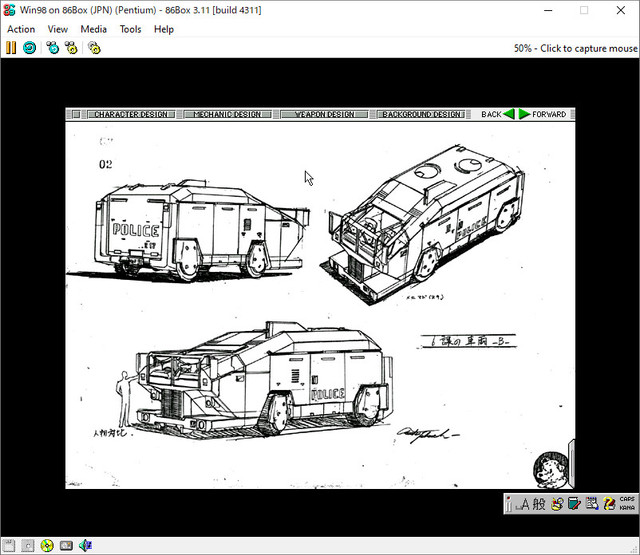Screen dimensions: 640x555
Task: Click the sound speaker status icon
Action: click(85, 546)
